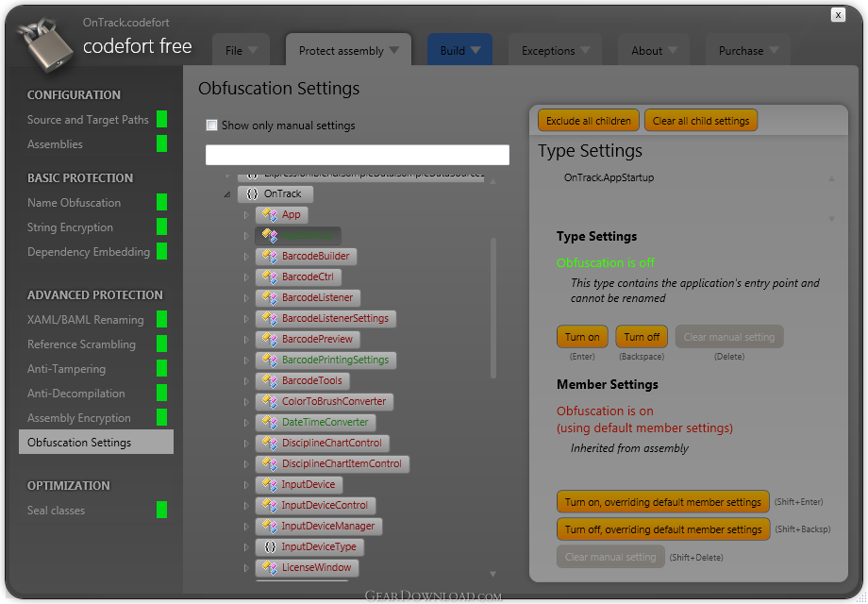
Task: Click the tree filter search field
Action: tap(357, 155)
